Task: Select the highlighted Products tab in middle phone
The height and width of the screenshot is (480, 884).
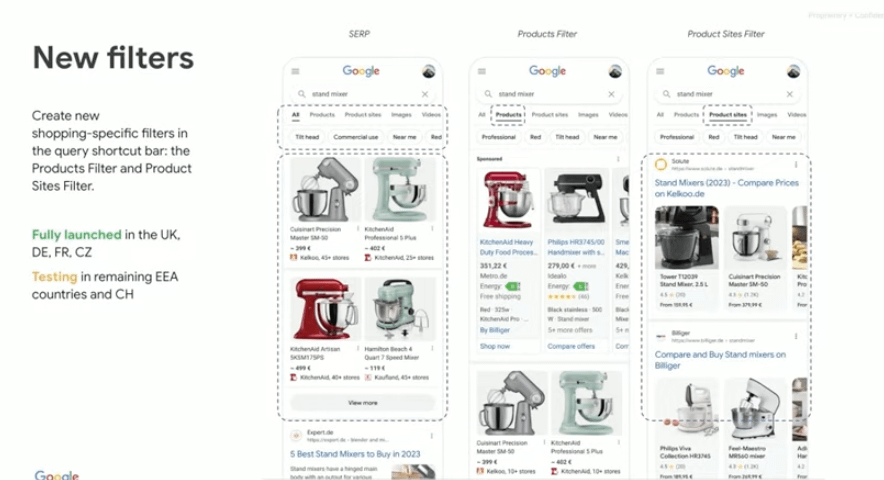Action: 509,115
